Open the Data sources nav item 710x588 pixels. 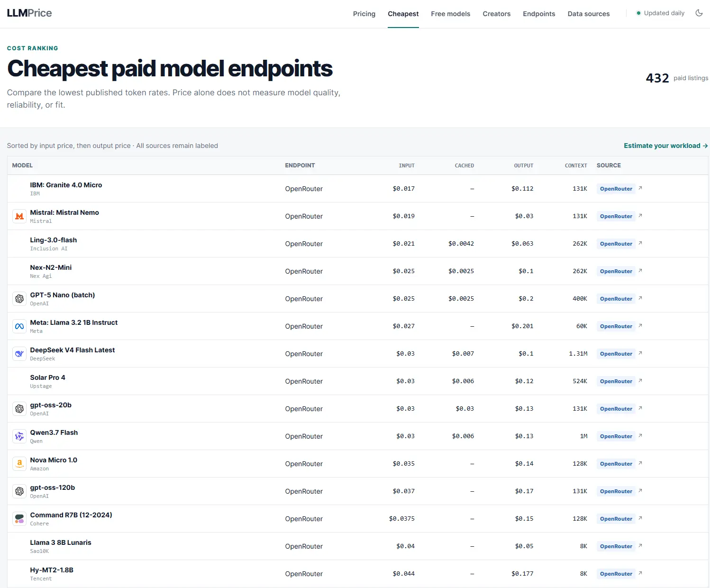point(589,14)
